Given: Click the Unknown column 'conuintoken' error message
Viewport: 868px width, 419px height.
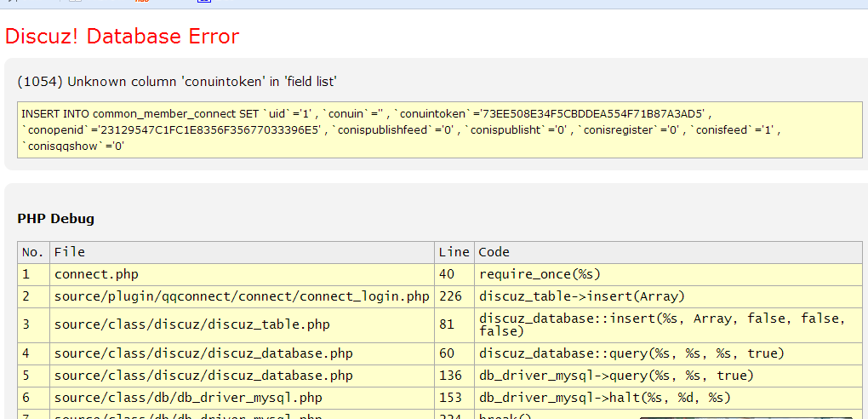Looking at the screenshot, I should [177, 82].
